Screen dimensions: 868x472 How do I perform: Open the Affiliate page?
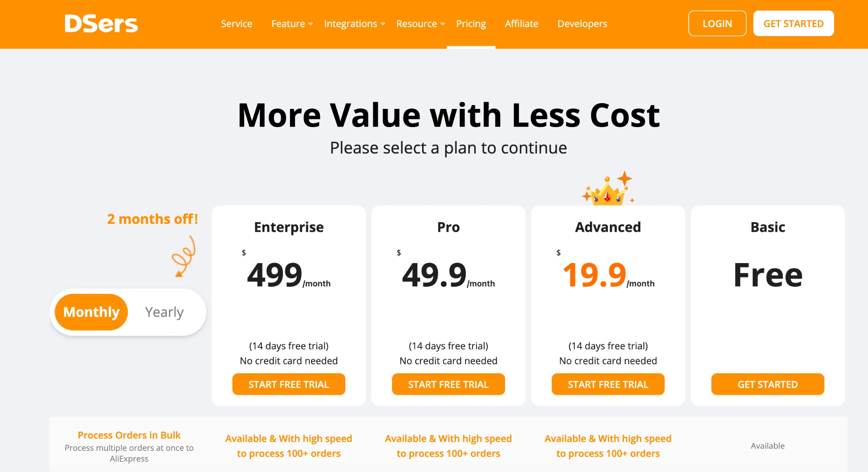pos(521,24)
